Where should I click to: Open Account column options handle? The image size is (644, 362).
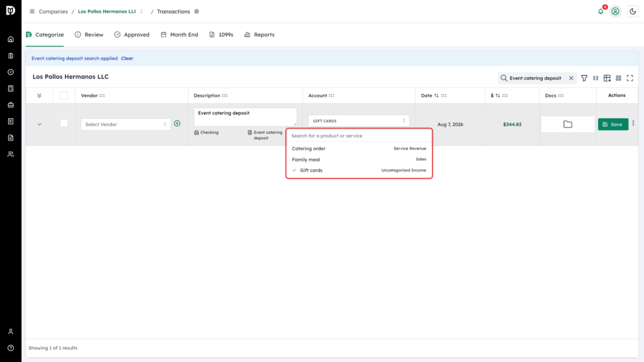(x=331, y=96)
